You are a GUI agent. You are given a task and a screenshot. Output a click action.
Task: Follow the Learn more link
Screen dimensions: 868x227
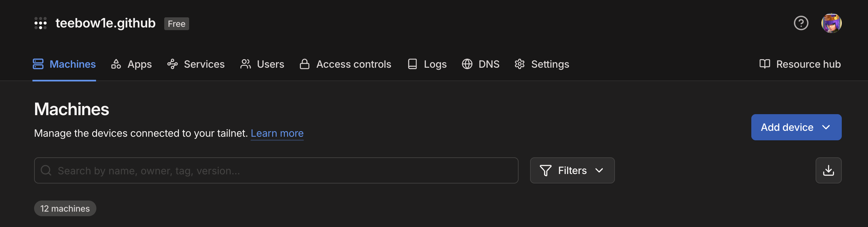pyautogui.click(x=277, y=133)
